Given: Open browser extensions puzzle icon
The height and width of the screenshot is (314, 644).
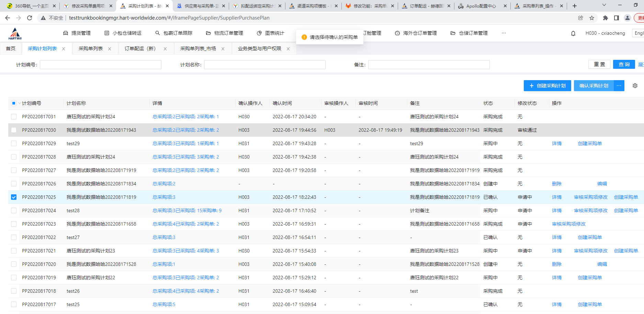Looking at the screenshot, I should pos(605,18).
